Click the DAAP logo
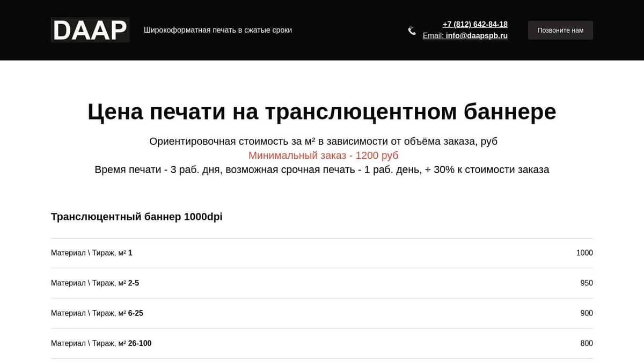This screenshot has height=362, width=644. [90, 30]
